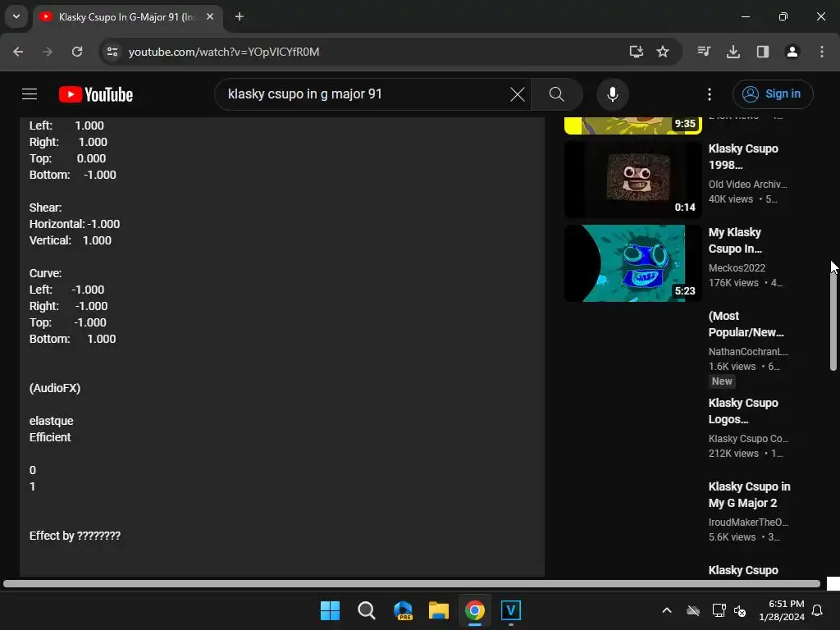Select the Klasky Csupo In G-Major 91 tab
Screen dimensions: 840x630
click(x=126, y=17)
